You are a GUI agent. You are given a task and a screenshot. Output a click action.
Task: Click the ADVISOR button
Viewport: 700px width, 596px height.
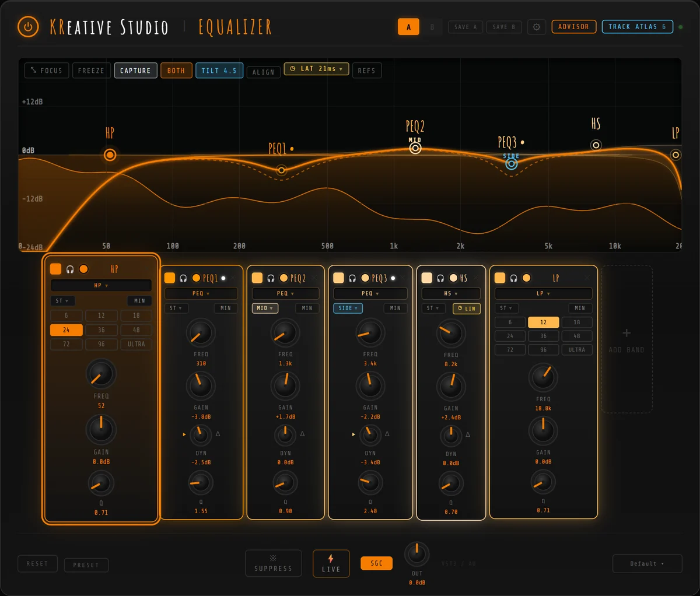click(x=574, y=27)
